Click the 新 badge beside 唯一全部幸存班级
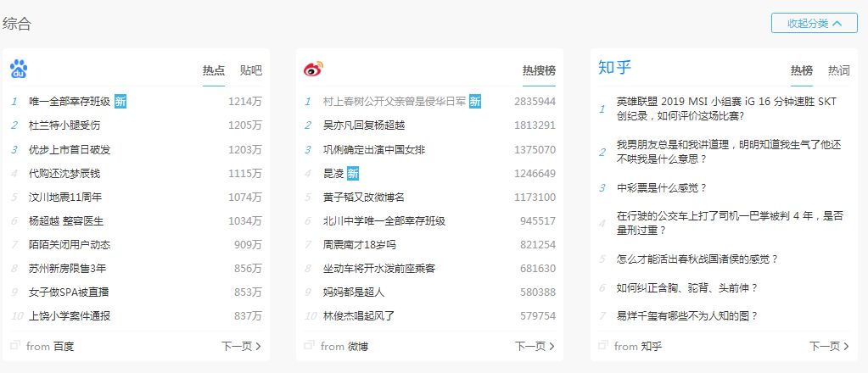Image resolution: width=868 pixels, height=373 pixels. pyautogui.click(x=120, y=101)
